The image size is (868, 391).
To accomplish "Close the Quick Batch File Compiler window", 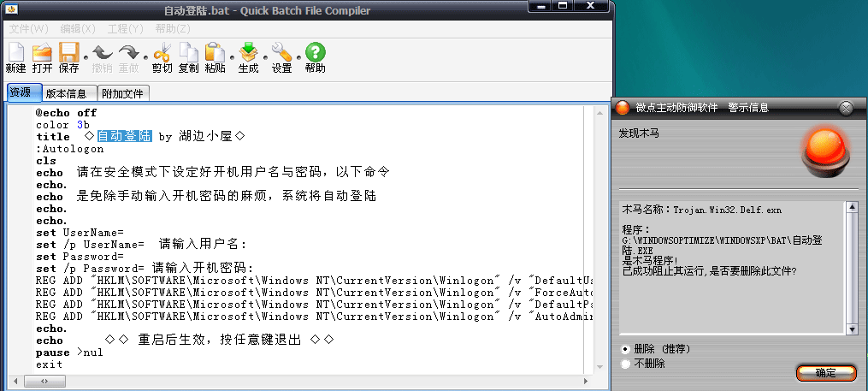I will pos(591,6).
